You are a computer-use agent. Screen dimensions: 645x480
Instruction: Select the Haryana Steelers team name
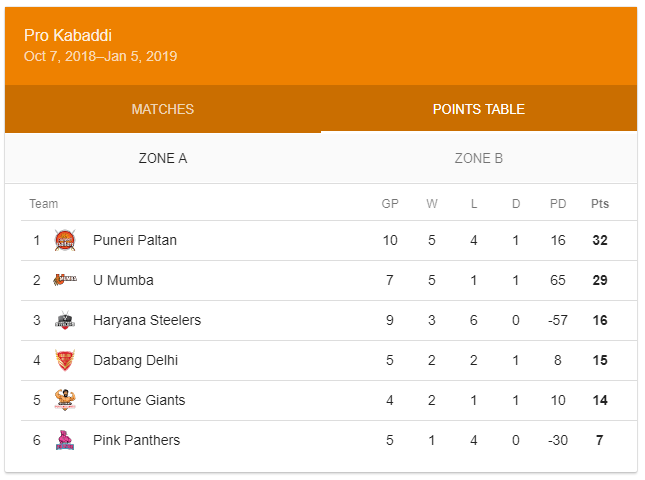(x=147, y=320)
